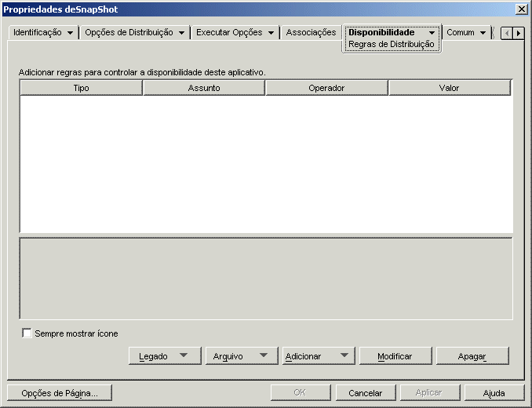This screenshot has width=532, height=408.
Task: Select the Executar Opções tab
Action: coord(235,33)
